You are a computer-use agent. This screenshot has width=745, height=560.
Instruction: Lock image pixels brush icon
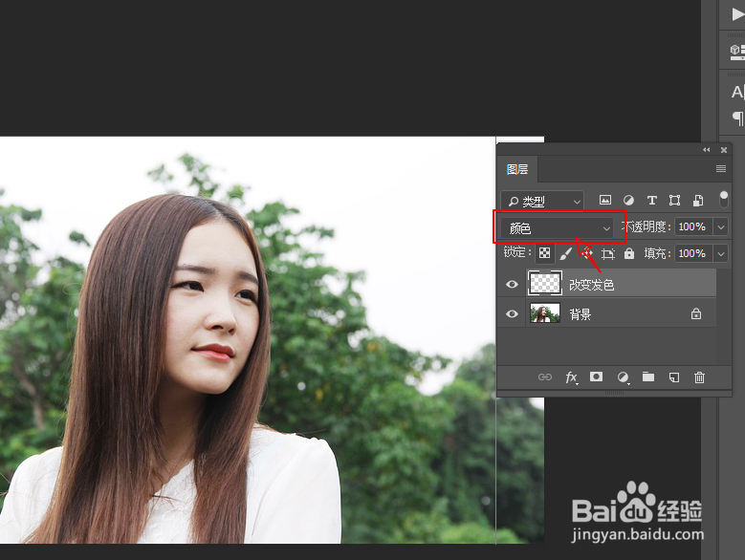565,254
